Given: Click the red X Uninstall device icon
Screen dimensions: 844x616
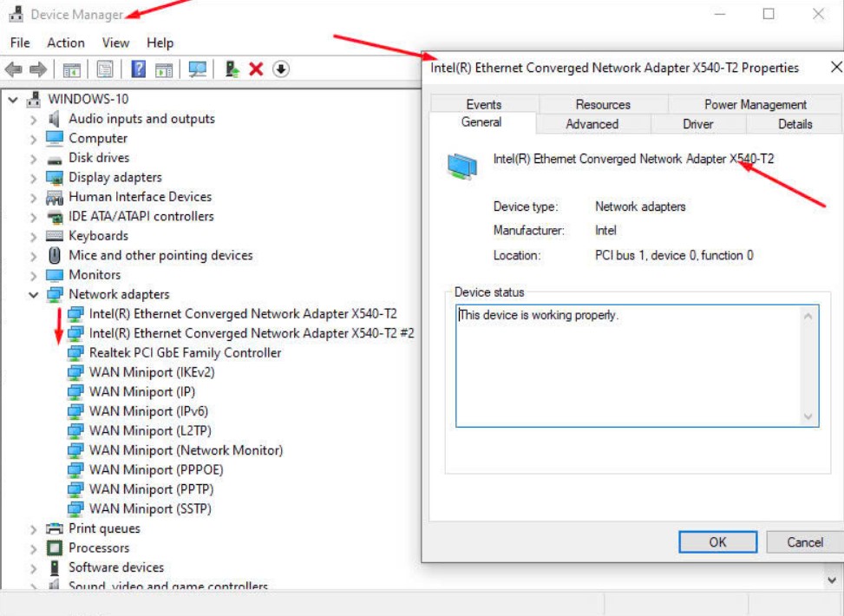Looking at the screenshot, I should (x=256, y=69).
